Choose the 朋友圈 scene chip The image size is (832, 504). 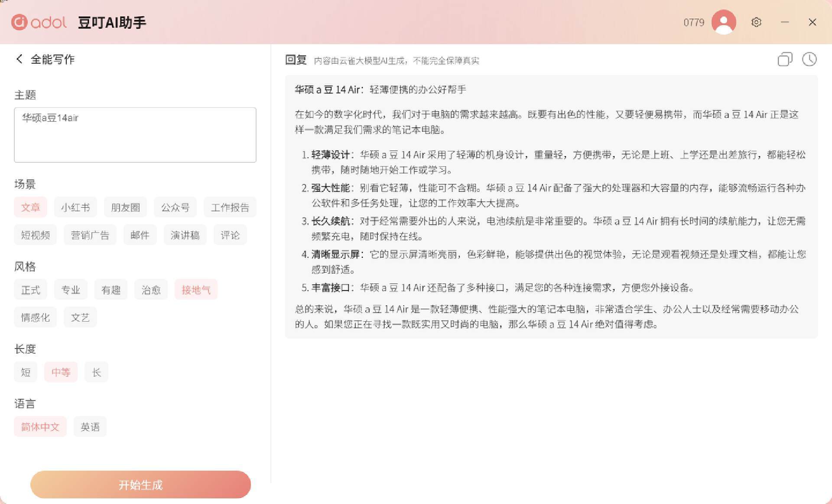tap(126, 207)
